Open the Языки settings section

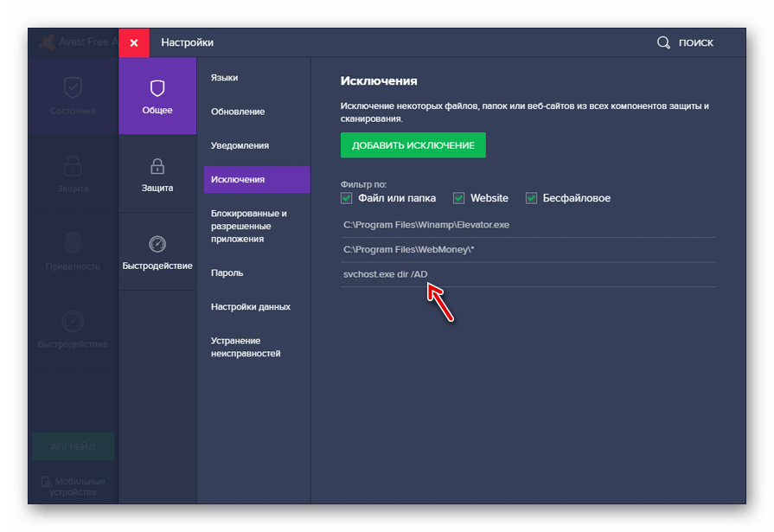tap(225, 78)
